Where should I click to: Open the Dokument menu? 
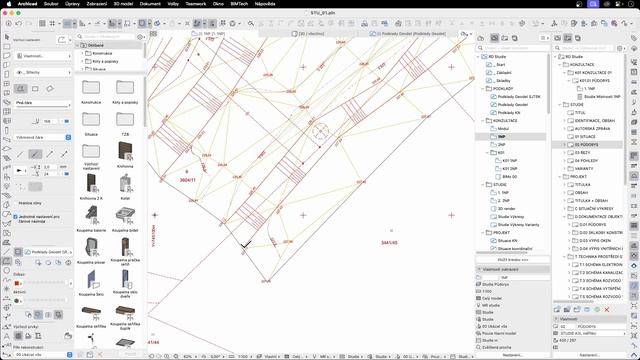click(x=150, y=4)
